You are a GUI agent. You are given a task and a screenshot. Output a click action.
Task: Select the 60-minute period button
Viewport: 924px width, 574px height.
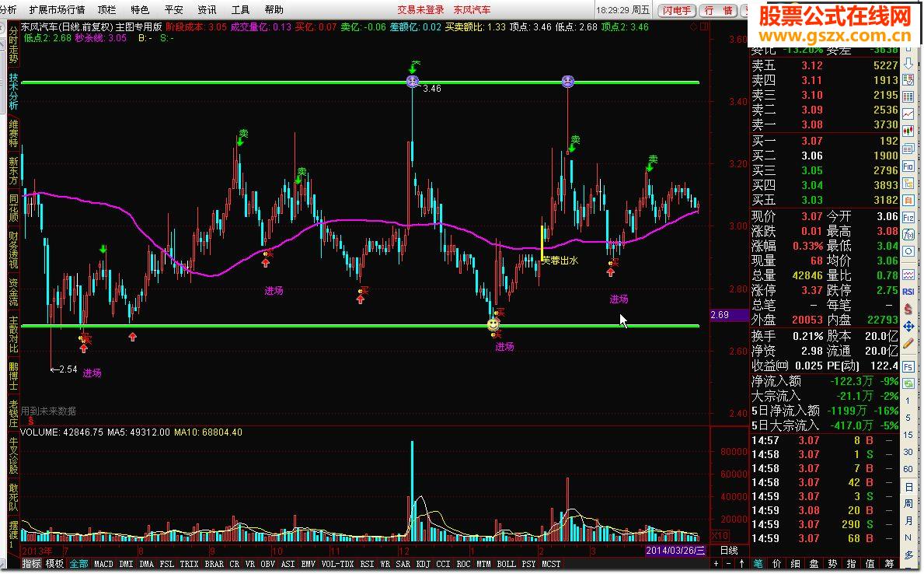point(908,470)
